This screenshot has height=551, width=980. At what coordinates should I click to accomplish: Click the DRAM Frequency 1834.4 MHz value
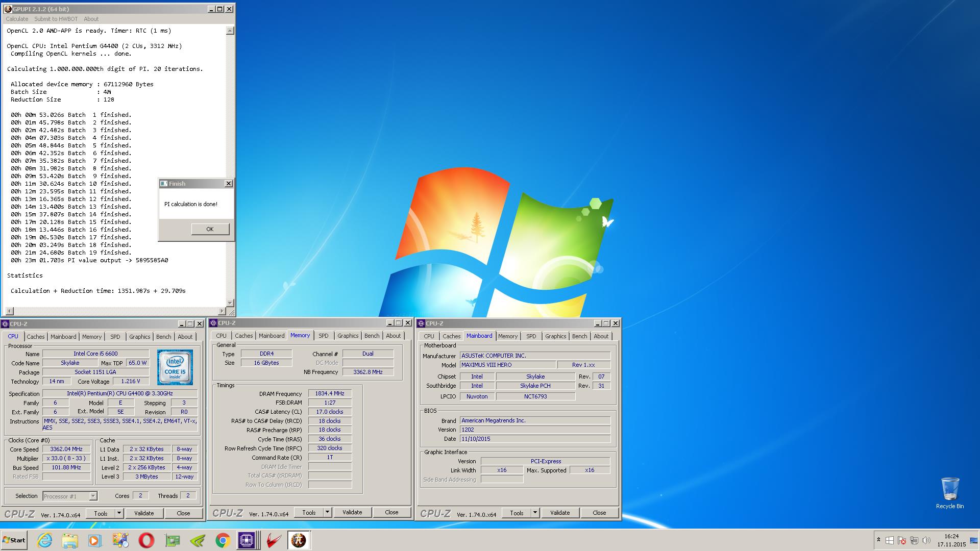click(x=330, y=393)
